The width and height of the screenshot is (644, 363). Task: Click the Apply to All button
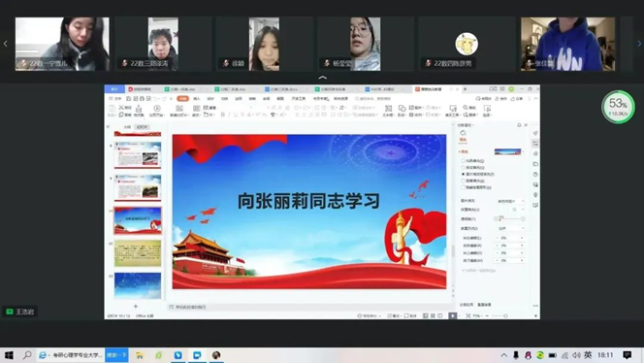pyautogui.click(x=467, y=305)
